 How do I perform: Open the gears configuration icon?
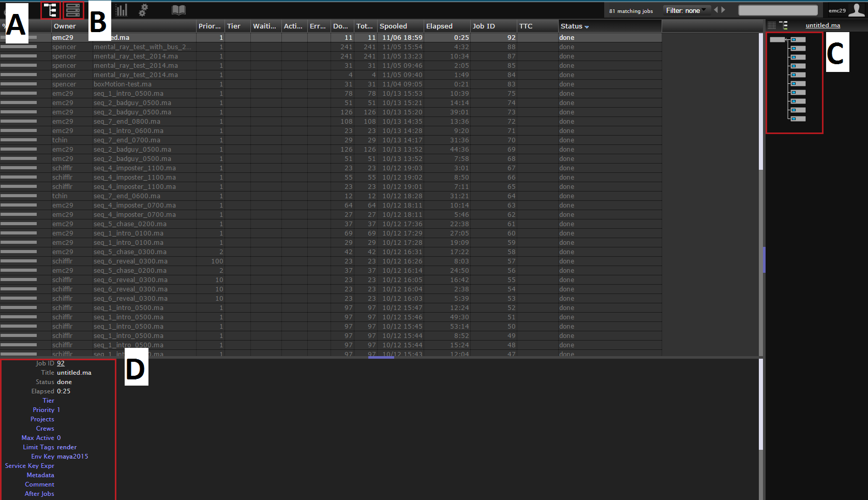[x=143, y=10]
